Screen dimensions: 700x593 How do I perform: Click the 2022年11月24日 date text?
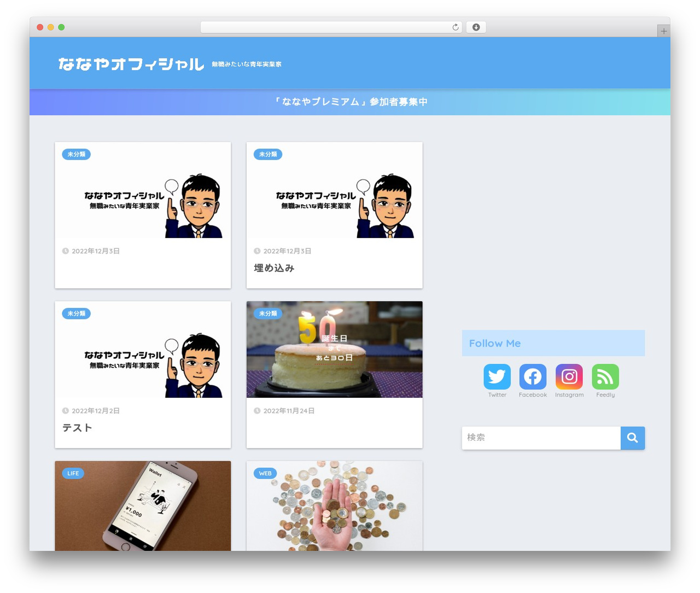[x=289, y=411]
